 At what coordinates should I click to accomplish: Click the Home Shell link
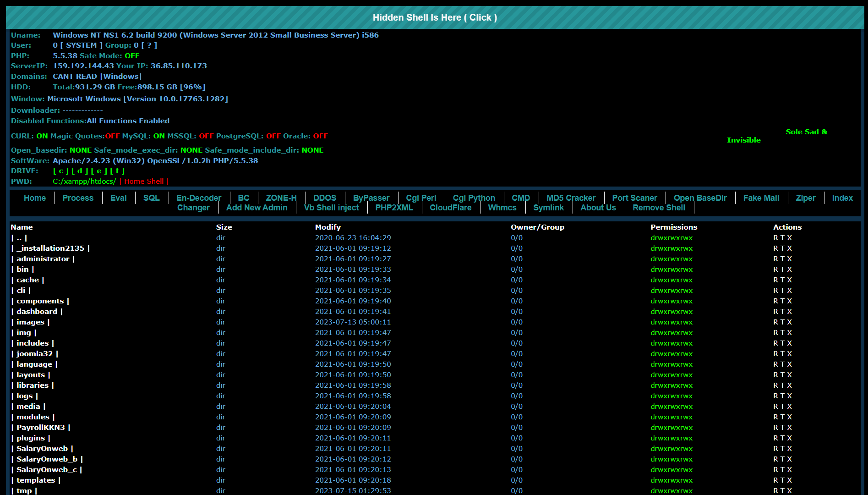(144, 181)
